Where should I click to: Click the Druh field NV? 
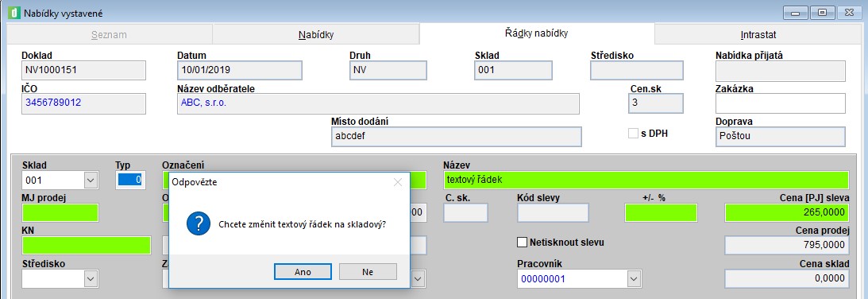click(x=388, y=71)
